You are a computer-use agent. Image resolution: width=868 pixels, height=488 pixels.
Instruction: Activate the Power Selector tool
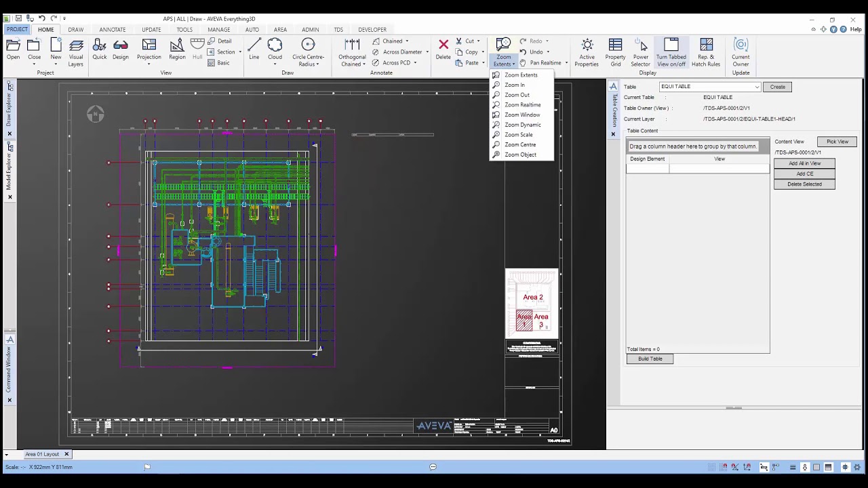pyautogui.click(x=641, y=53)
